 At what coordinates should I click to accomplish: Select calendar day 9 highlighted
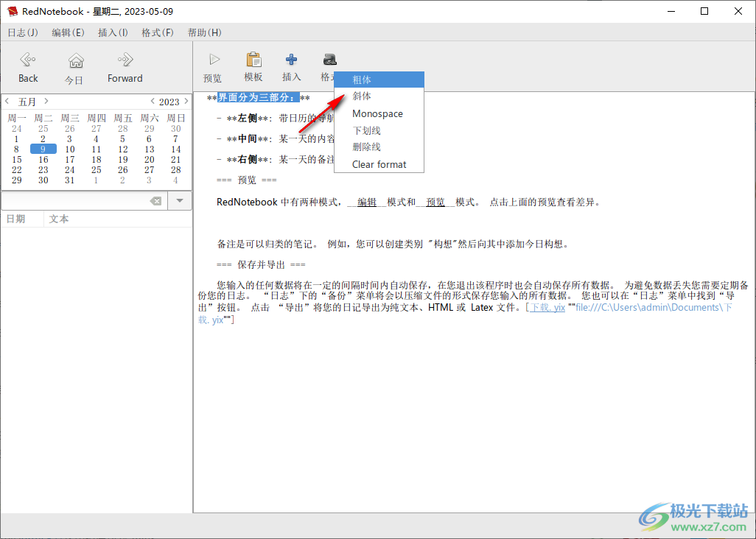coord(43,149)
